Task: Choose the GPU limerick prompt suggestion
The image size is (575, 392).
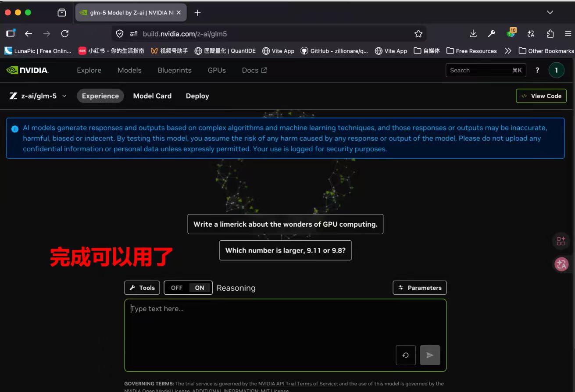Action: pos(286,224)
